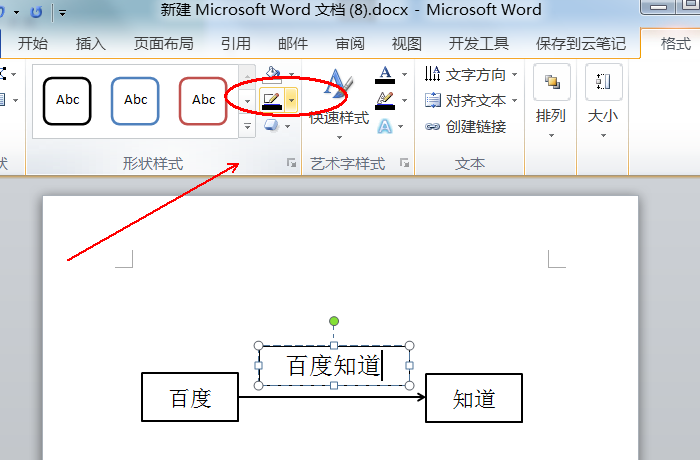Click the 创建链接 chain link icon
700x460 pixels.
(432, 126)
